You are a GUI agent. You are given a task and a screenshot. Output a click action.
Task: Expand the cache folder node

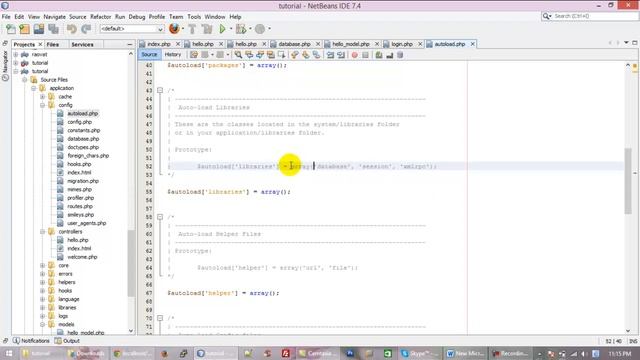(42, 97)
